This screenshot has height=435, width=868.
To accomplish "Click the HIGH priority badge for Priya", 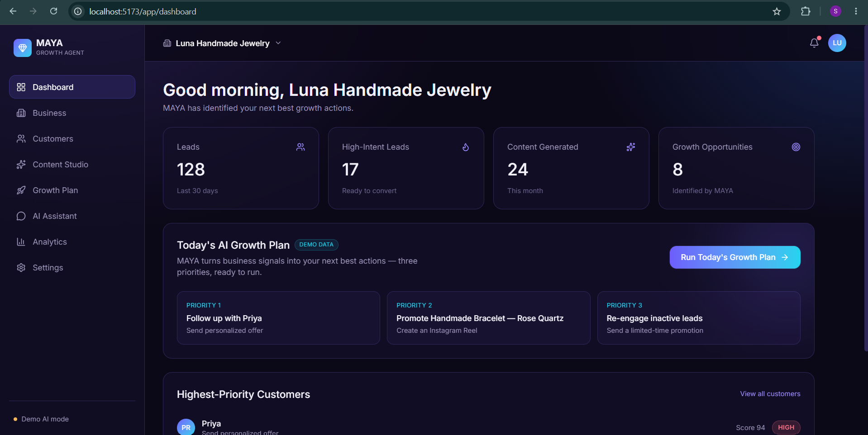I will tap(786, 427).
